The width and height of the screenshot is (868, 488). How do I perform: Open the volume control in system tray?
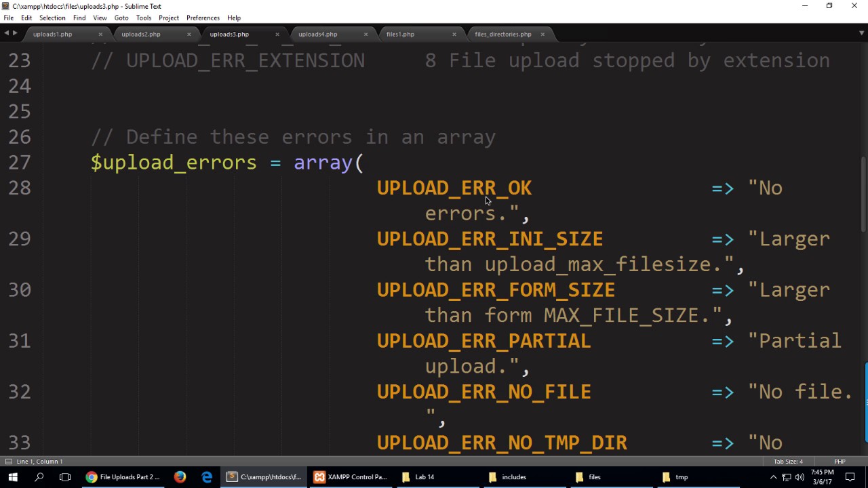800,477
